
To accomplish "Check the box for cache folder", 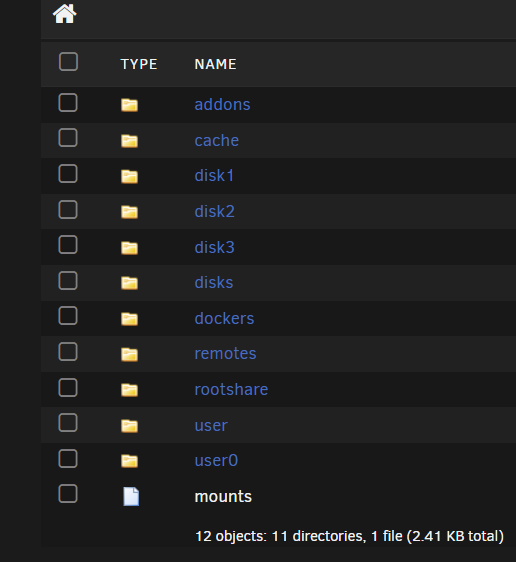I will [68, 138].
